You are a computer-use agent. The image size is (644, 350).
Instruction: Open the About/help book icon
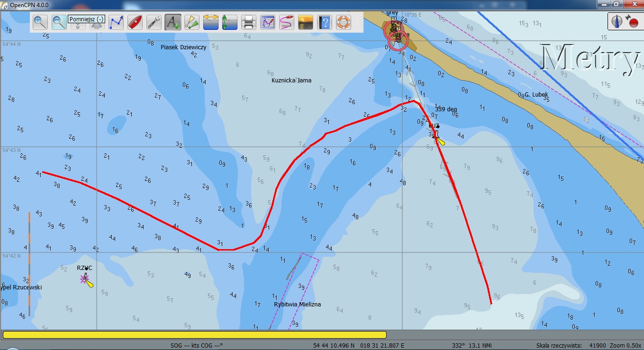[325, 22]
